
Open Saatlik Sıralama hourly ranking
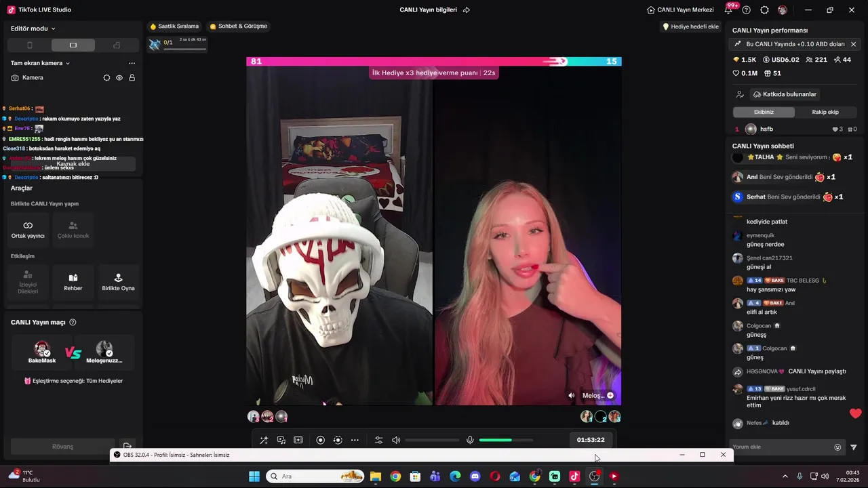[174, 26]
